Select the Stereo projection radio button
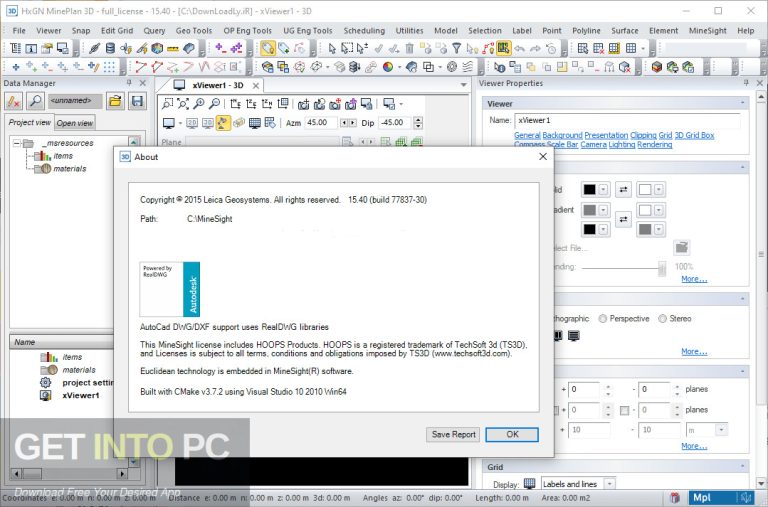768x507 pixels. 660,318
